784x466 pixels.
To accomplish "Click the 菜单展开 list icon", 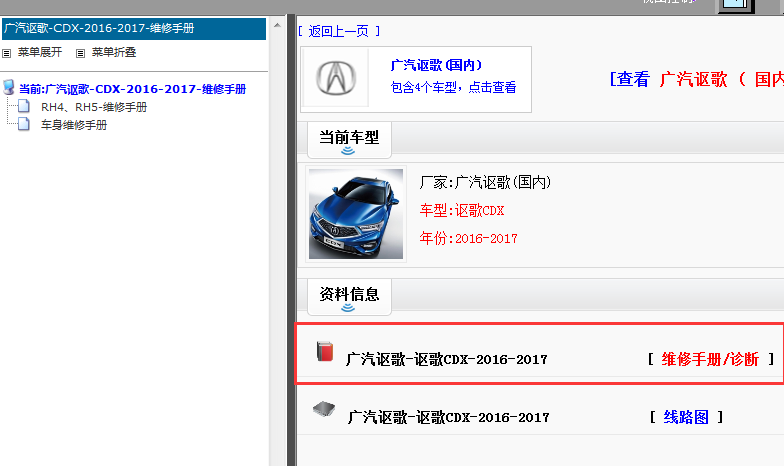I will pyautogui.click(x=6, y=53).
